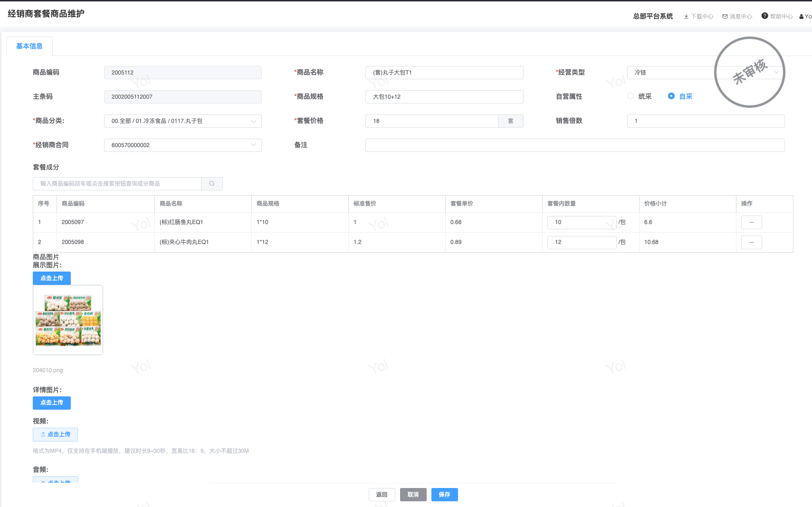
Task: Open the 消息中心 message icon
Action: 725,17
